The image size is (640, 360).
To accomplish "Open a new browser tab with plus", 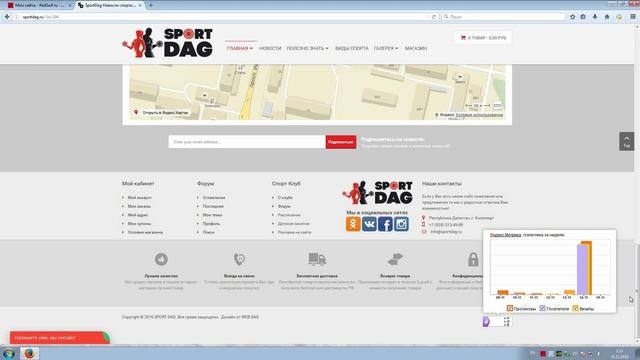I will tap(151, 5).
